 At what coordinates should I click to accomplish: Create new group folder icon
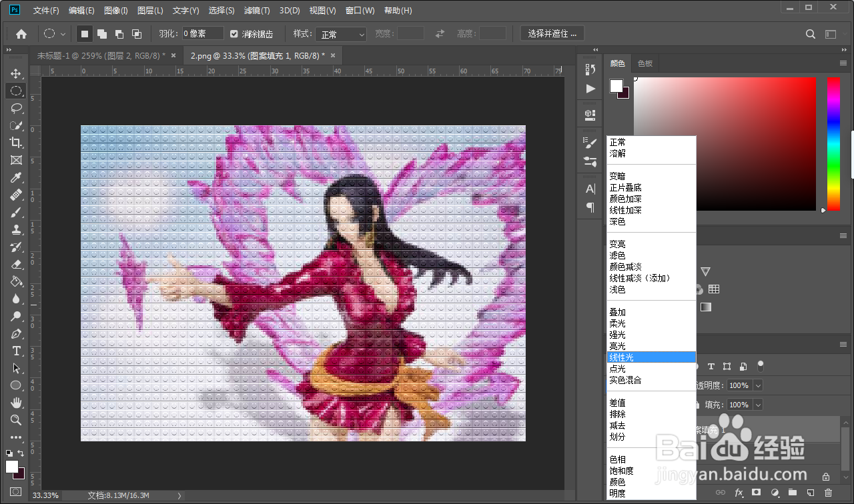793,493
